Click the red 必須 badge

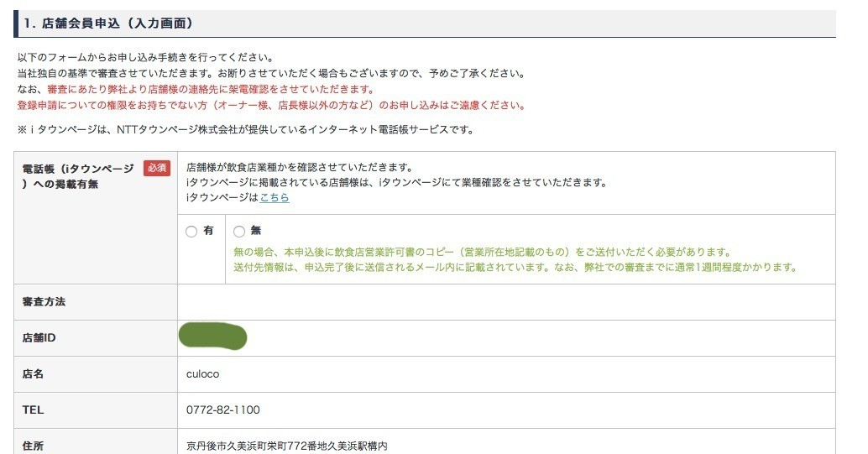156,168
